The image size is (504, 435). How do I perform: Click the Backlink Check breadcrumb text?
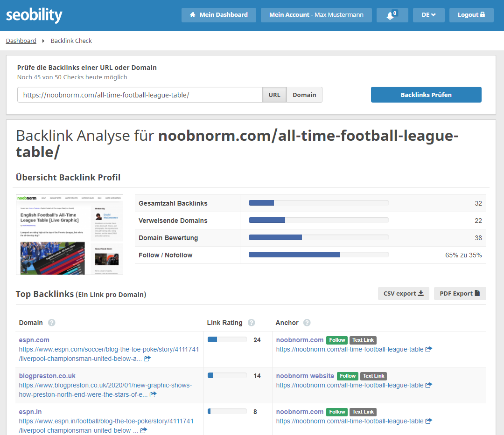[x=71, y=41]
